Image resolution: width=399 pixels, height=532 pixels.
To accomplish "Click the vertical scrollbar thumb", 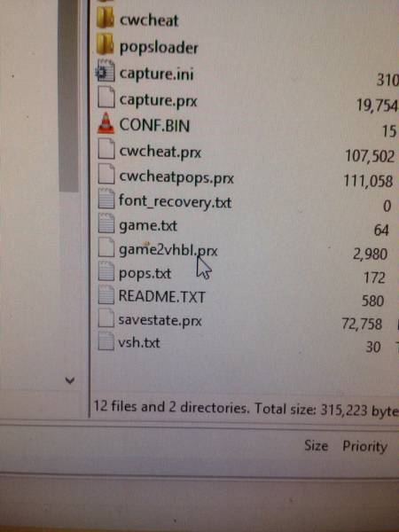I will point(68,96).
